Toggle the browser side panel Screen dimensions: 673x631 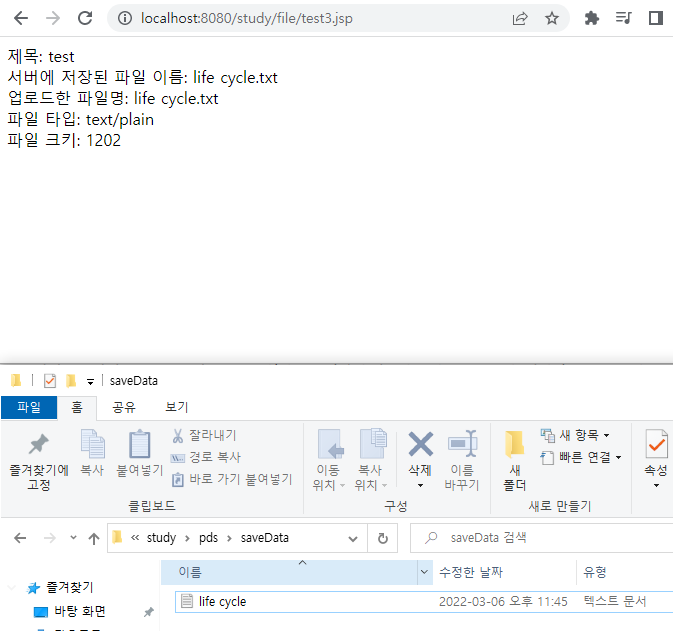(x=655, y=18)
